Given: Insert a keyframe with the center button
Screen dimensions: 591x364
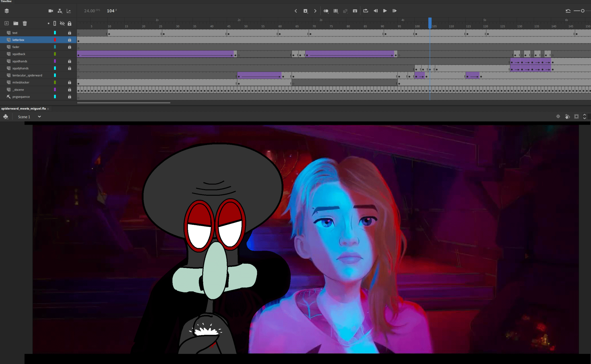Looking at the screenshot, I should (305, 11).
